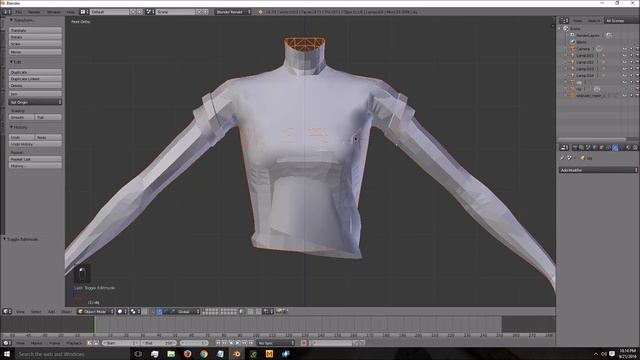Open the Scene properties tab icon
Viewport: 640px width, 360px height.
tap(588, 147)
